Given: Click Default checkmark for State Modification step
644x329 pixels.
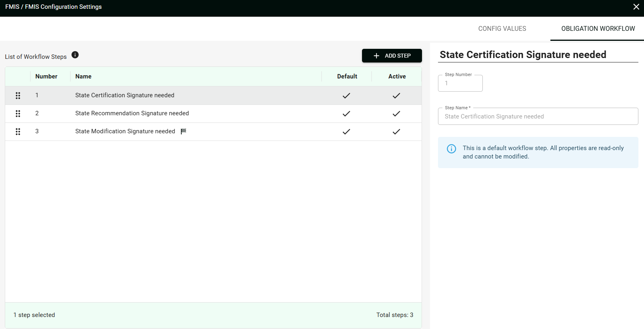Looking at the screenshot, I should tap(346, 132).
